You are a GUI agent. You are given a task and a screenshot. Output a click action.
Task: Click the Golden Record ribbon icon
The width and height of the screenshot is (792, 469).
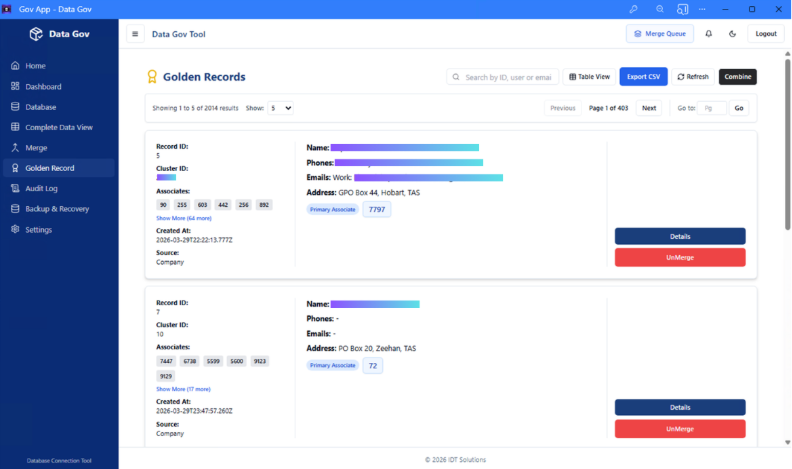coord(15,168)
